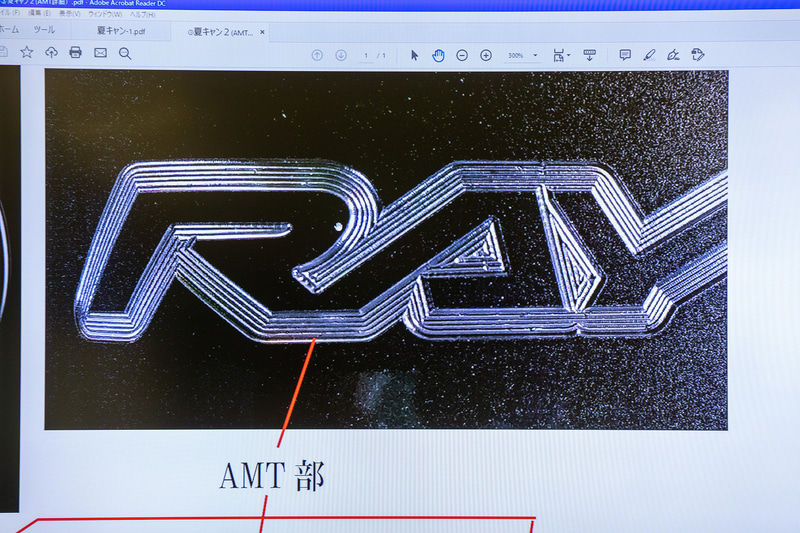Activate the hand pan tool
Image resolution: width=800 pixels, height=533 pixels.
[438, 55]
